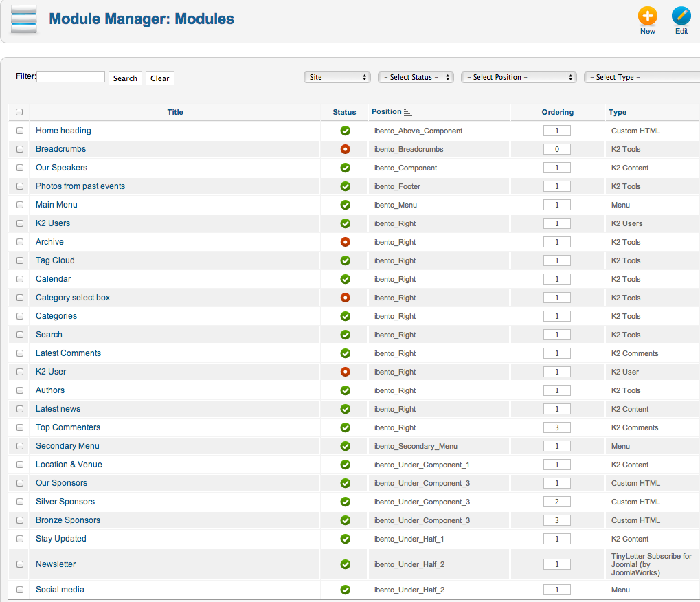Toggle Photos from past events status icon
The image size is (700, 602).
(x=345, y=186)
